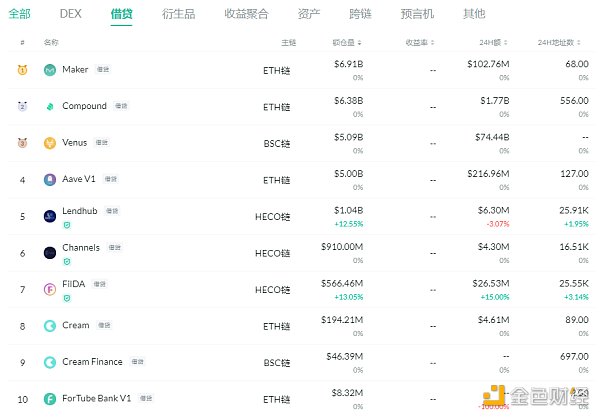Open the Compound project link
Viewport: 600px width, 417px height.
pyautogui.click(x=84, y=106)
